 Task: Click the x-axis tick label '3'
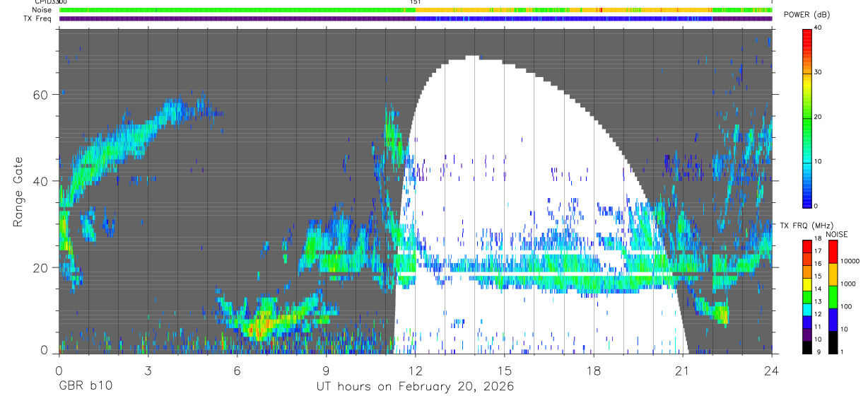[148, 370]
